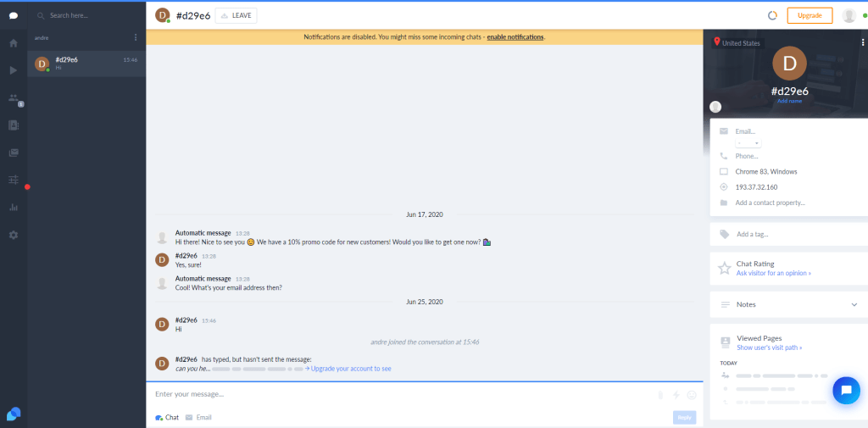Open the sliders channels icon in sidebar
Image resolution: width=868 pixels, height=428 pixels.
[x=14, y=180]
